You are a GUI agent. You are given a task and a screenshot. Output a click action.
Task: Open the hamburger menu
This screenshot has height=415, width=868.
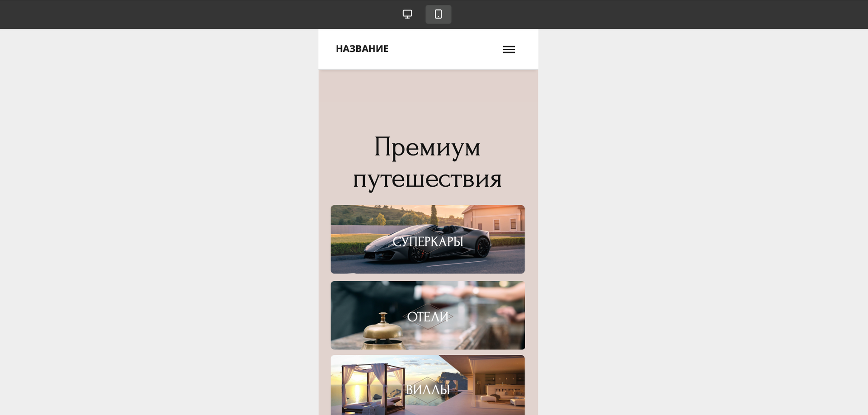click(x=509, y=49)
